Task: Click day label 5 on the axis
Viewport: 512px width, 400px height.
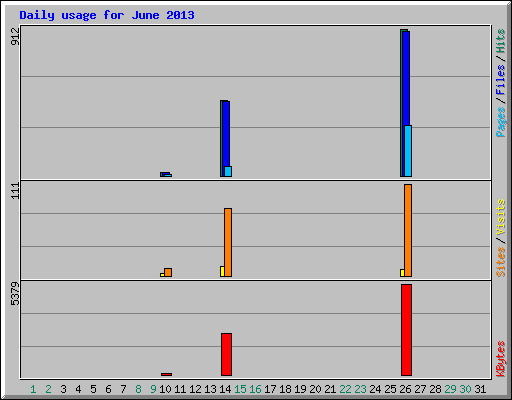Action: (93, 389)
